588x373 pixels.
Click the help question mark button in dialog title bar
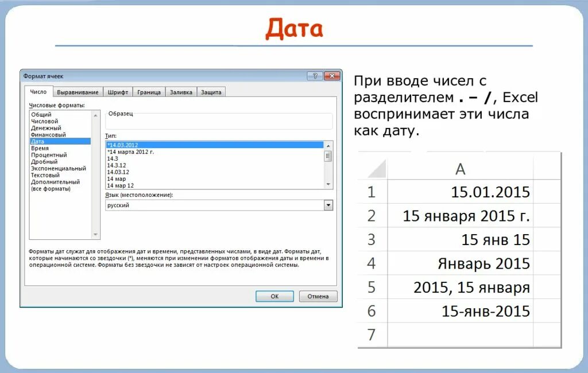[x=315, y=76]
